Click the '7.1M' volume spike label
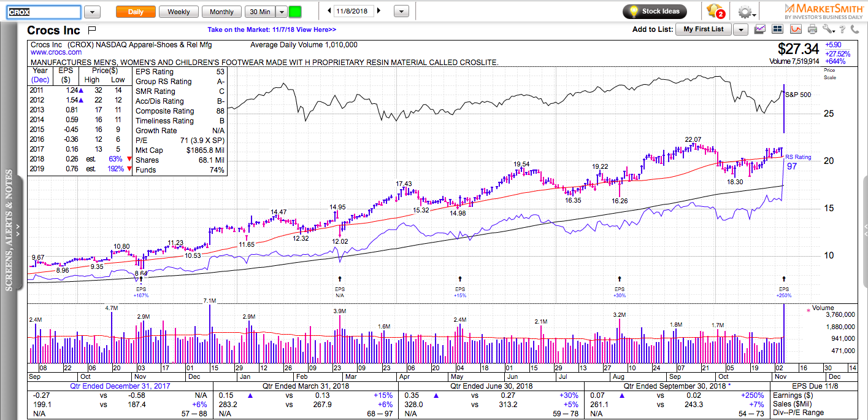Viewport: 868px width, 420px height. coord(210,301)
